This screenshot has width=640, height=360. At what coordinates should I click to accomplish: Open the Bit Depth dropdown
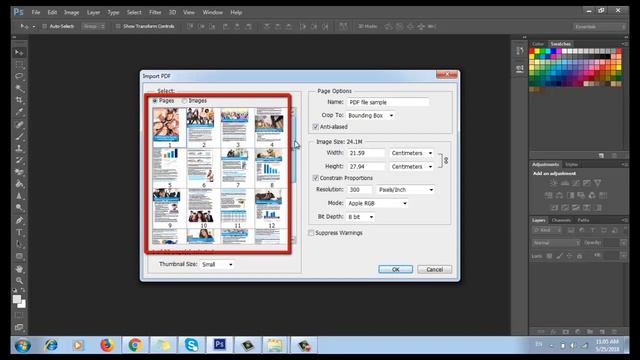(x=360, y=217)
